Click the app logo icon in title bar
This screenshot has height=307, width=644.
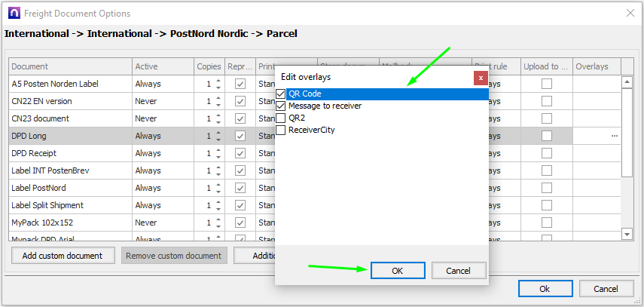12,13
